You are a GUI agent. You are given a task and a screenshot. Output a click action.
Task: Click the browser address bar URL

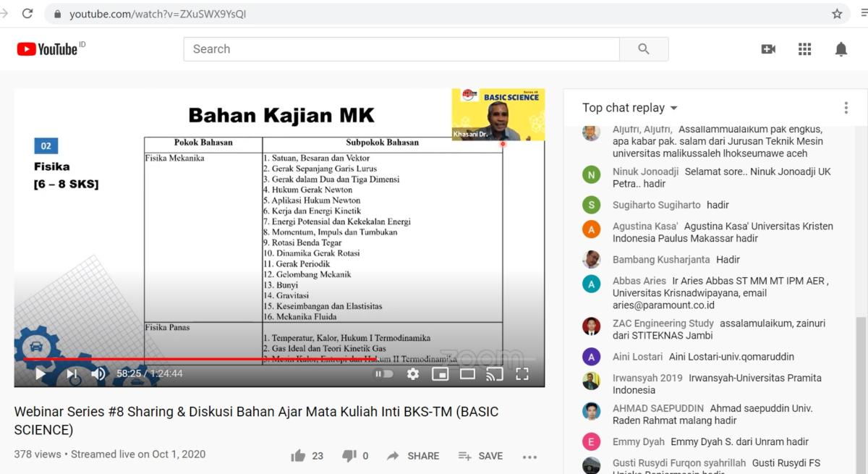[x=158, y=14]
